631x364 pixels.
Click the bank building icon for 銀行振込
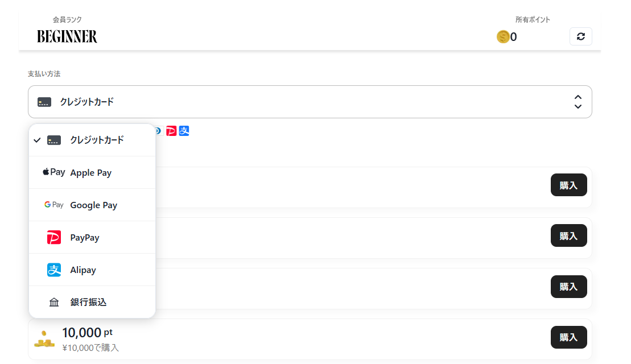54,303
